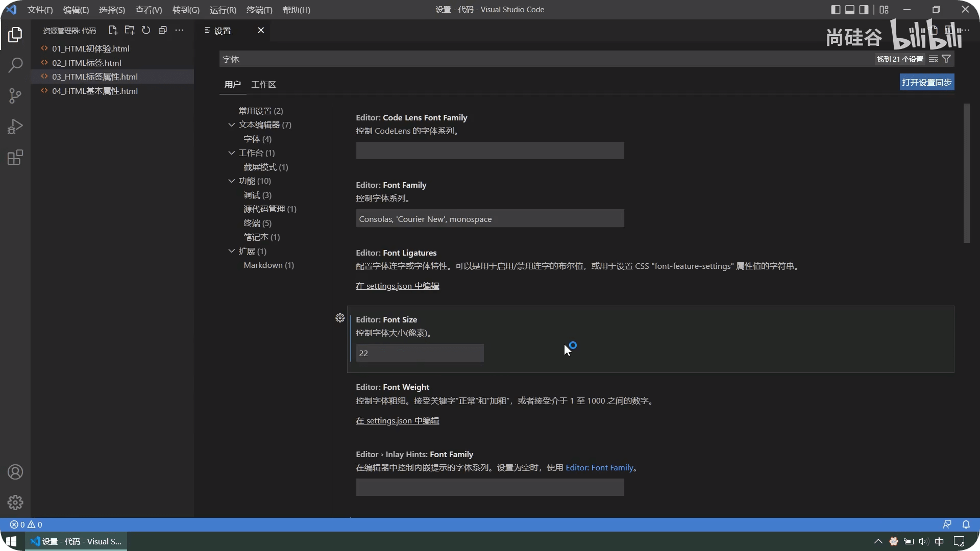Click the New Folder icon in explorer
This screenshot has width=980, height=551.
click(130, 31)
